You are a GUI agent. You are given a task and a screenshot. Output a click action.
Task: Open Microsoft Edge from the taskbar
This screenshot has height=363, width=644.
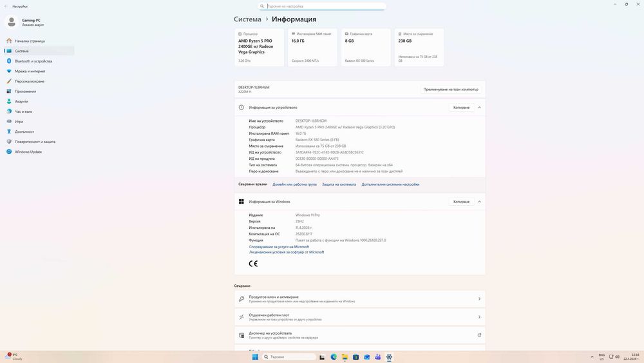[x=334, y=357]
